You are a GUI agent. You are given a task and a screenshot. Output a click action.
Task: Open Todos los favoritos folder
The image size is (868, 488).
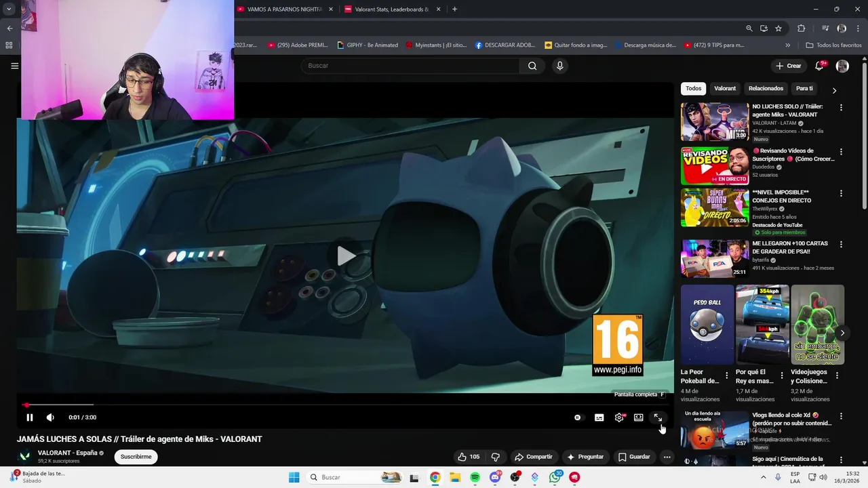click(x=833, y=45)
